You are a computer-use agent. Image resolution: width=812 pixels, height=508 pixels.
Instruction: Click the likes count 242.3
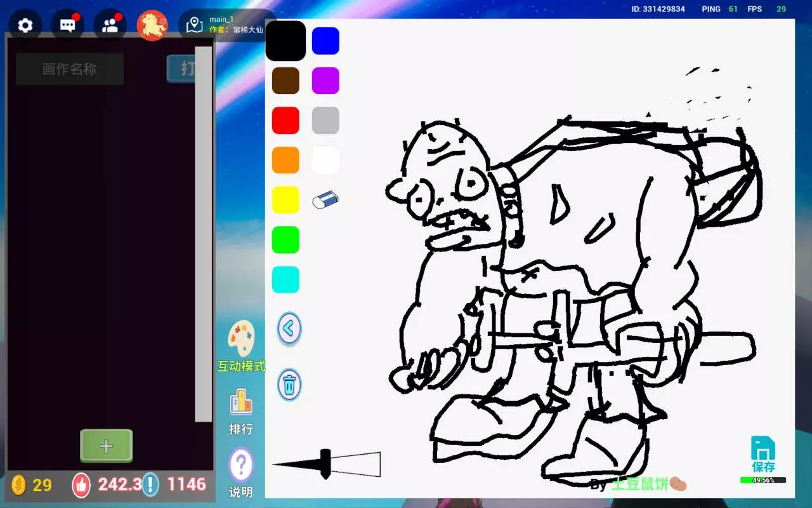(119, 485)
